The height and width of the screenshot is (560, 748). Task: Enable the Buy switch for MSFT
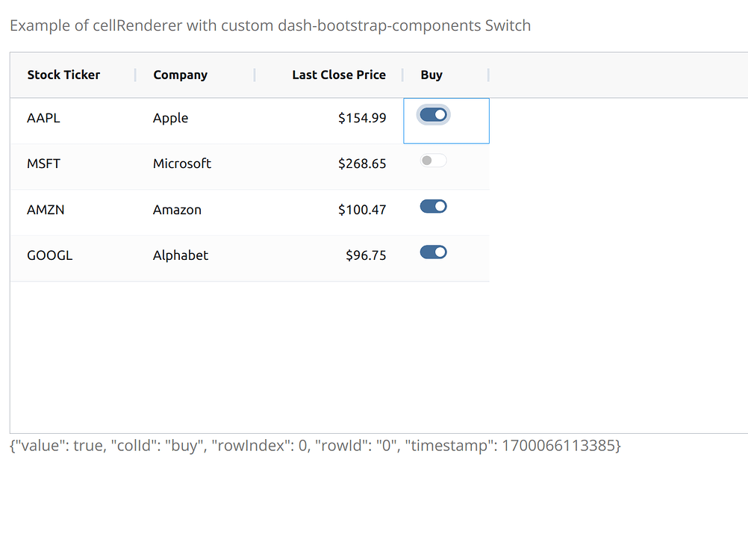pyautogui.click(x=433, y=160)
